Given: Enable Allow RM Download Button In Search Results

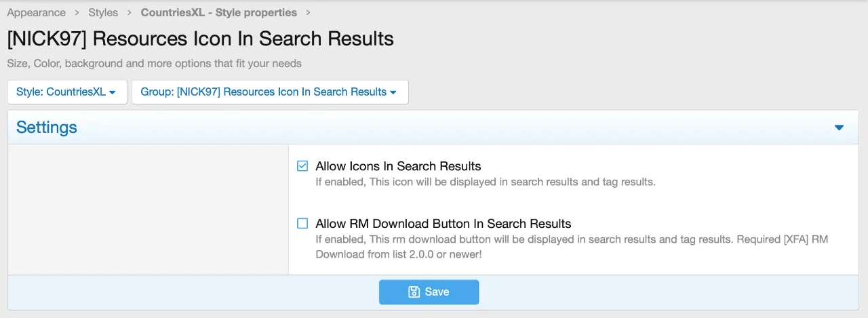Looking at the screenshot, I should [x=302, y=224].
